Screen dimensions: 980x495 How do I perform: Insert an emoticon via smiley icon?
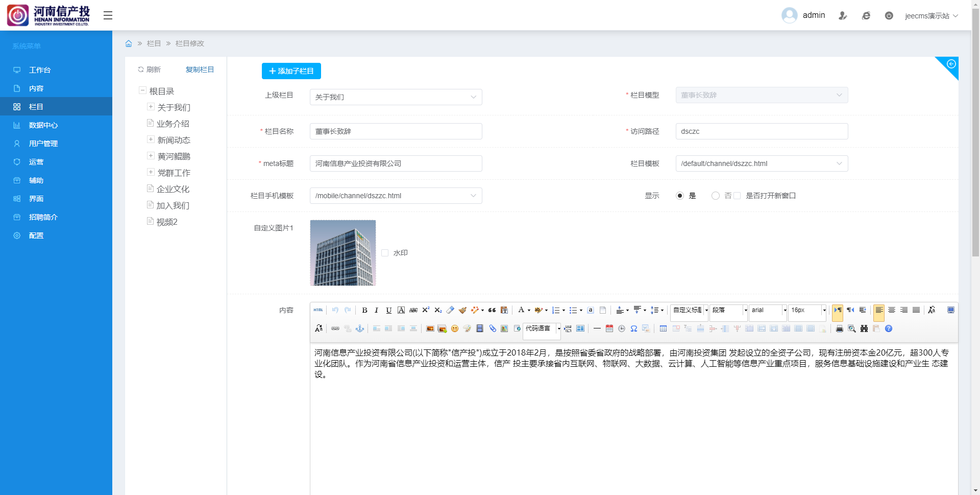click(x=454, y=328)
